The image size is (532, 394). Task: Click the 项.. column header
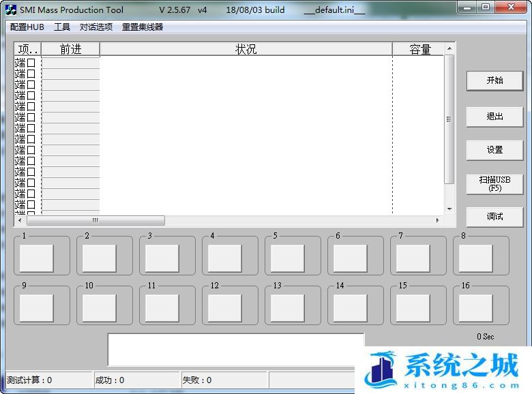click(x=27, y=49)
